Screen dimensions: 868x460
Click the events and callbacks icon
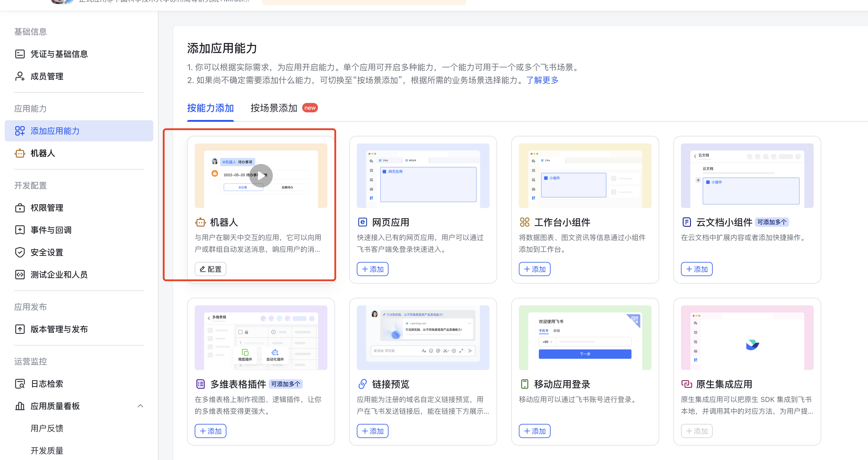point(20,230)
